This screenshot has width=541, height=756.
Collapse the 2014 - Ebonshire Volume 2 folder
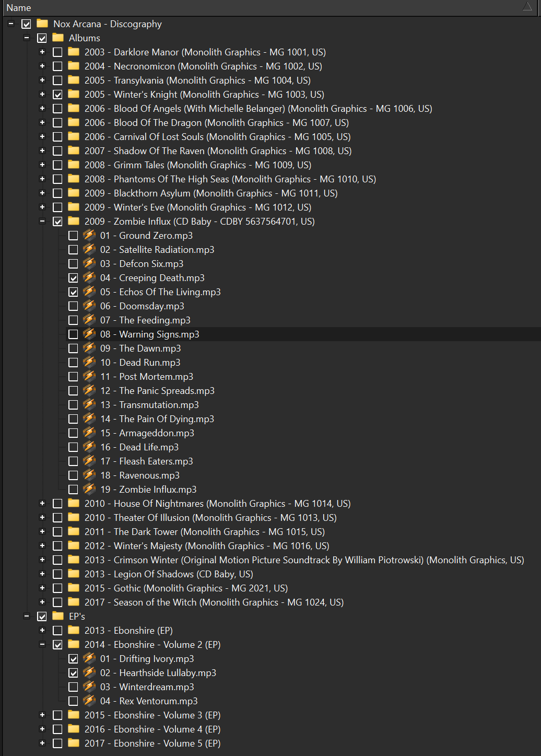point(42,644)
